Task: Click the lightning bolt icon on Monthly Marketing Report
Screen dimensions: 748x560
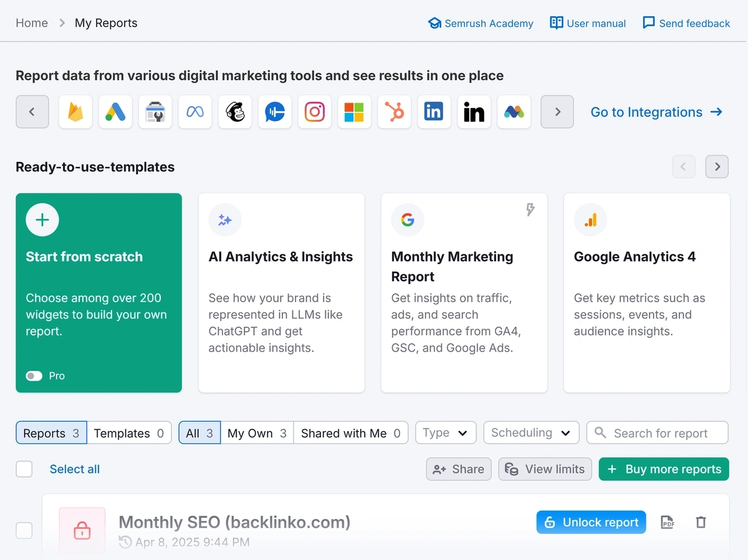Action: 530,210
